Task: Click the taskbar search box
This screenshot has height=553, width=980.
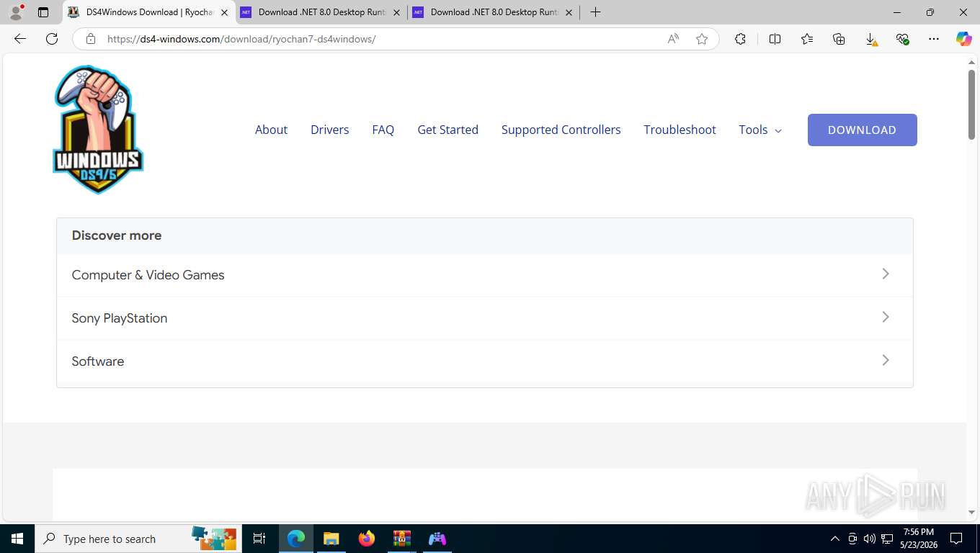Action: (x=137, y=539)
